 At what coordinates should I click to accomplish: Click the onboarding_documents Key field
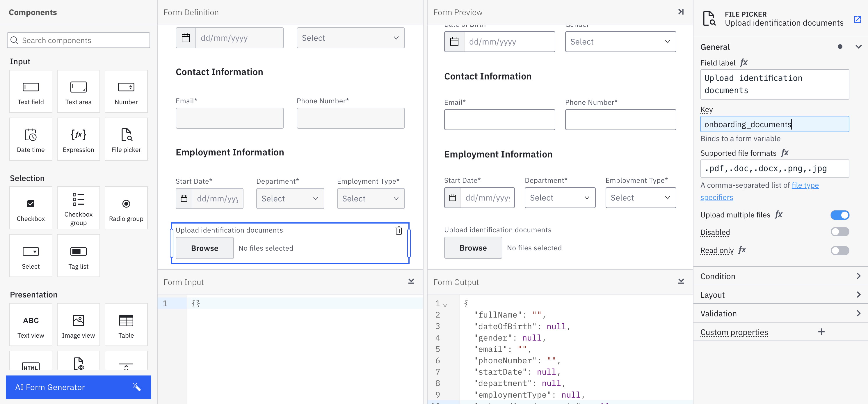(x=774, y=124)
